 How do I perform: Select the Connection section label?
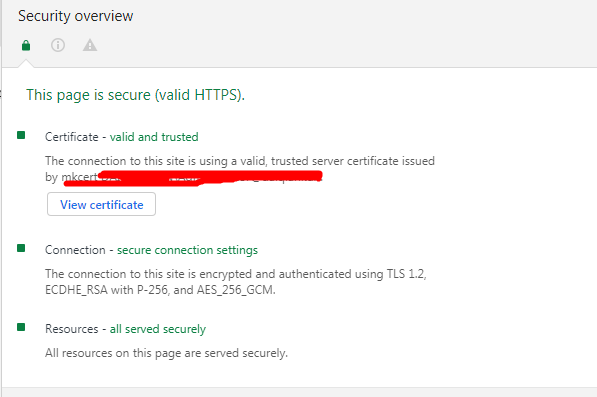point(75,250)
